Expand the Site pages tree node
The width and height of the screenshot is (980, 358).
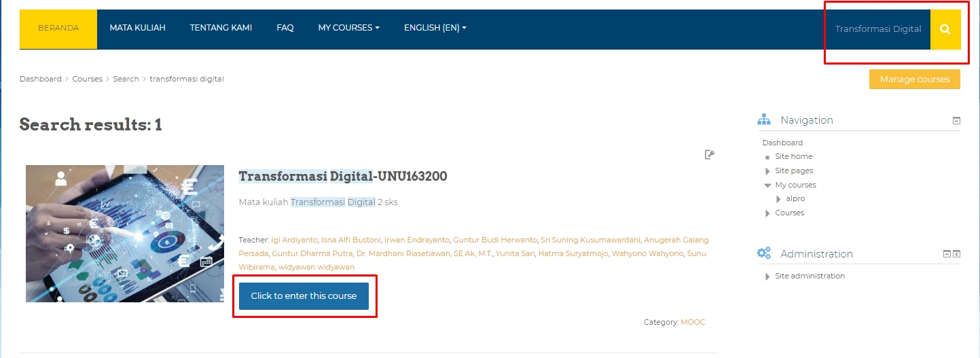pyautogui.click(x=768, y=171)
